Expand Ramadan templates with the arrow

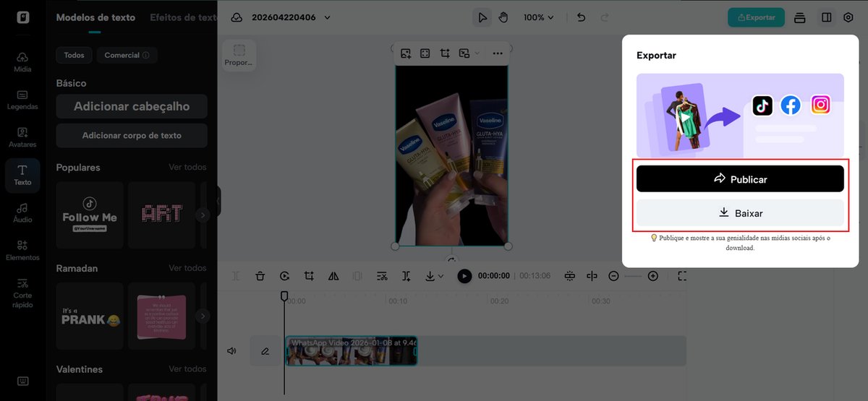(x=203, y=316)
